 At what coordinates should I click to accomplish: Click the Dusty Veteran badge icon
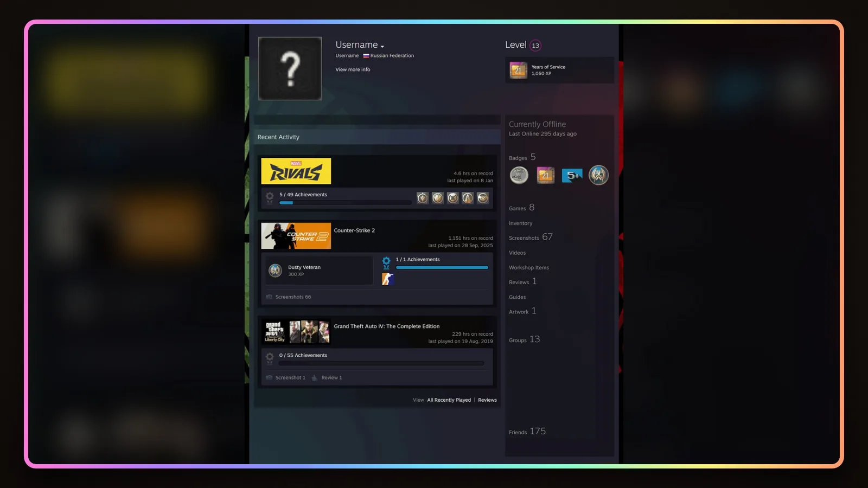[276, 270]
